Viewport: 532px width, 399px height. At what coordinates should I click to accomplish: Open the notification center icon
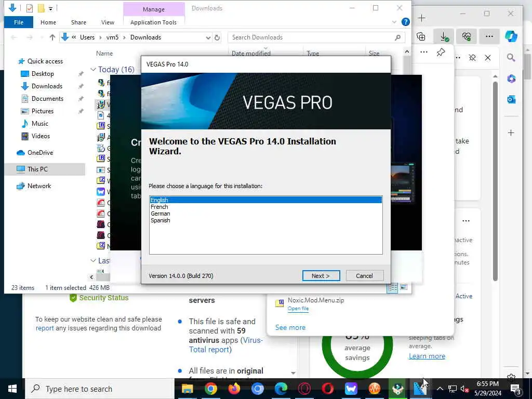pos(516,389)
